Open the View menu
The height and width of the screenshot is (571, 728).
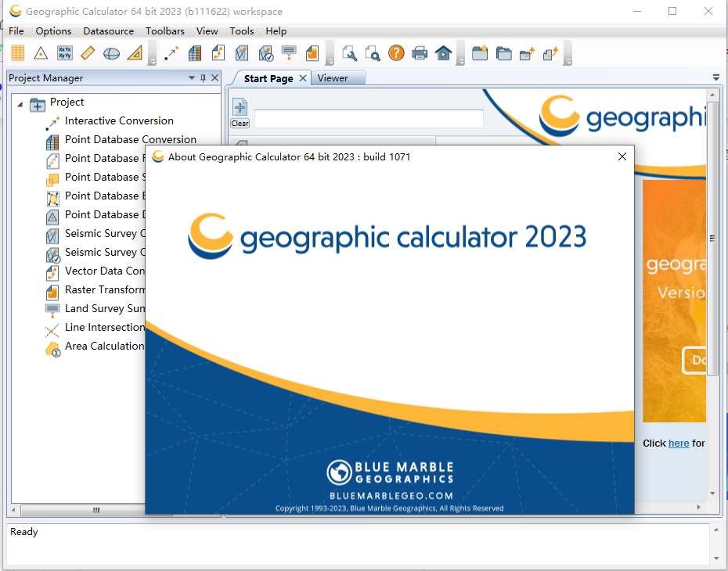[207, 31]
